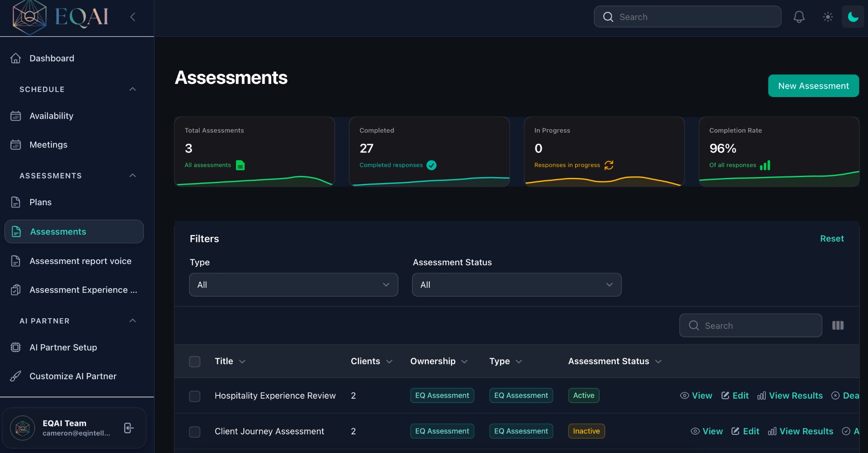Click the Completed 27 card
Image resolution: width=868 pixels, height=453 pixels.
[429, 152]
